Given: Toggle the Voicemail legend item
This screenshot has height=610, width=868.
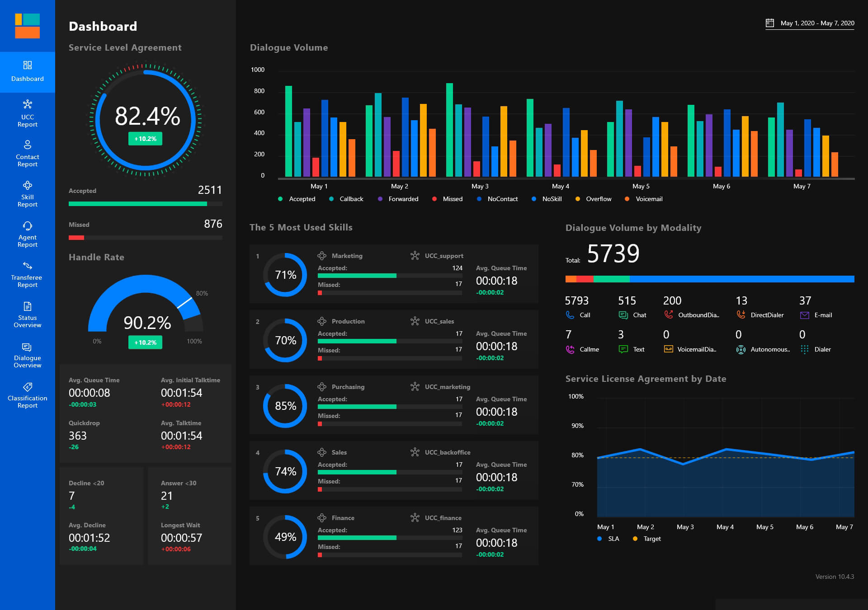Looking at the screenshot, I should coord(644,199).
